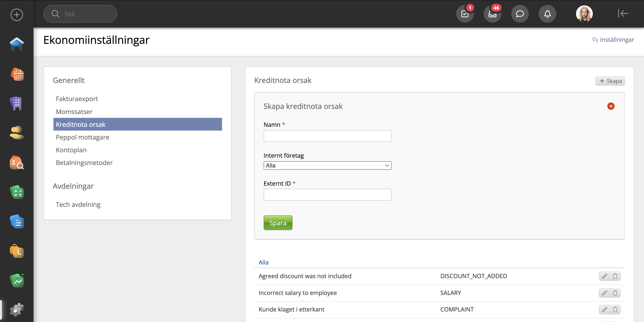Click the plus create icon in sidebar

coord(17,15)
